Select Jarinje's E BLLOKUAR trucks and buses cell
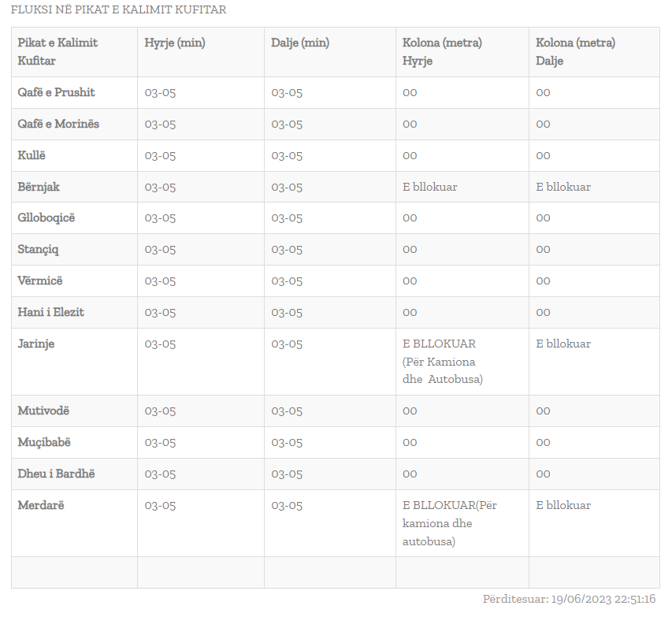Image resolution: width=672 pixels, height=617 pixels. point(442,361)
